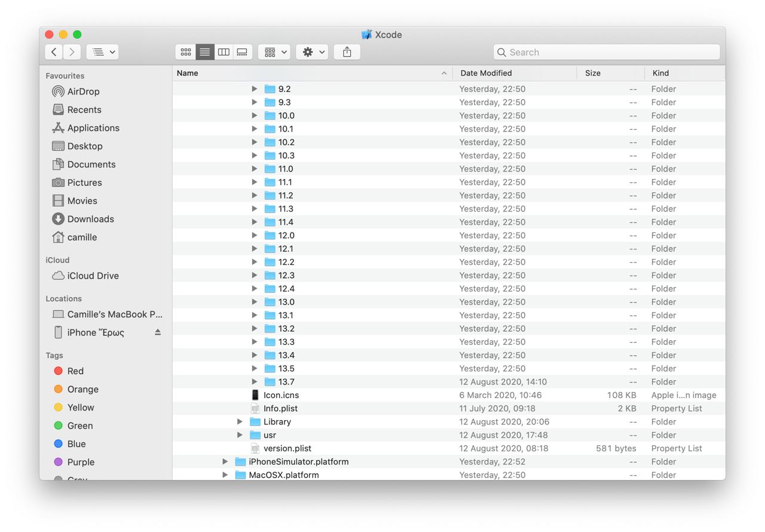The height and width of the screenshot is (532, 765).
Task: Expand the 11.4 folder
Action: coord(255,222)
